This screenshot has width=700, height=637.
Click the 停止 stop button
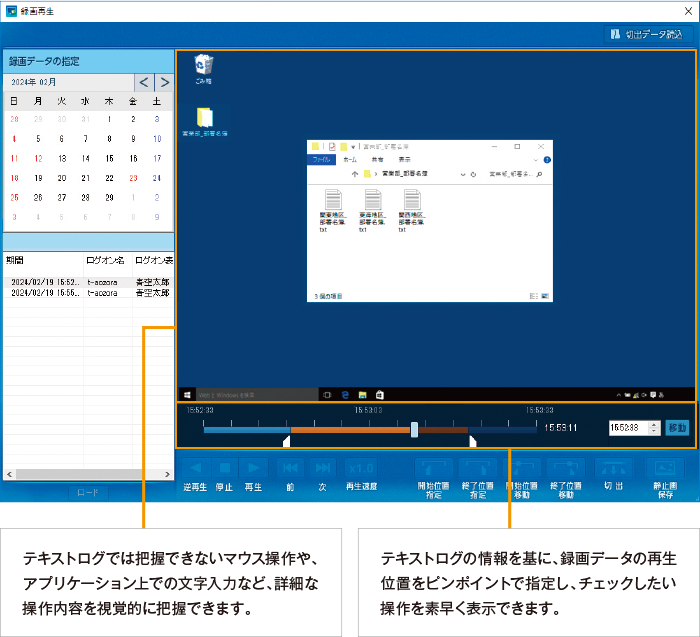click(224, 468)
